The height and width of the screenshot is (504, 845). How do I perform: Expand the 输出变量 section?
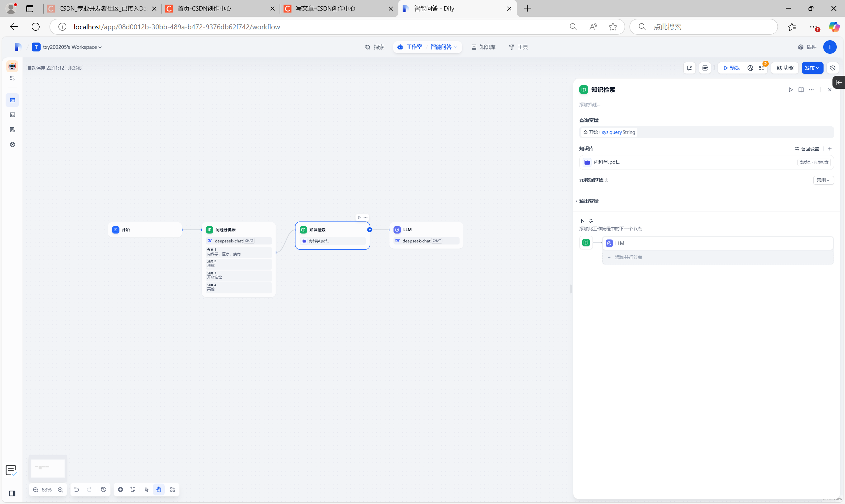click(589, 201)
